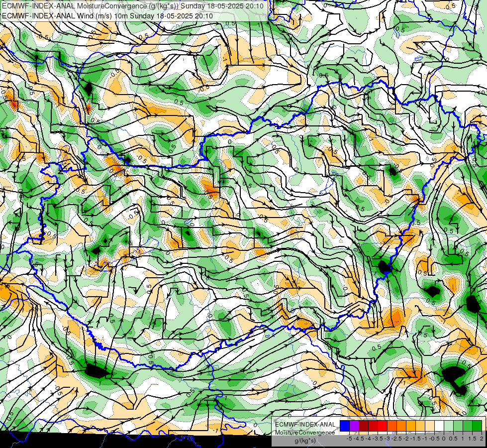Viewport: 487px width, 448px height.
Task: Click the amber swatch between -2 and -1.5
Action: click(411, 426)
